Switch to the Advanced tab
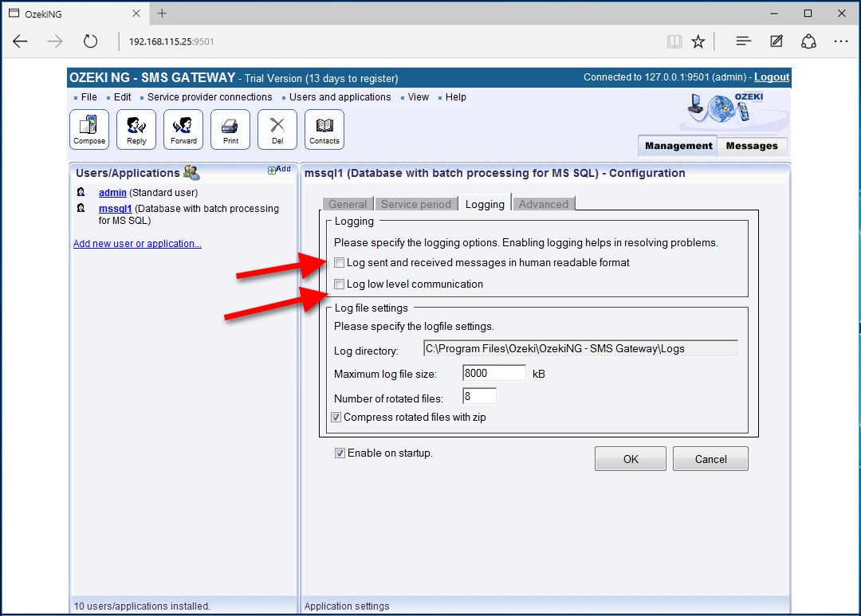Image resolution: width=861 pixels, height=616 pixels. (x=544, y=204)
